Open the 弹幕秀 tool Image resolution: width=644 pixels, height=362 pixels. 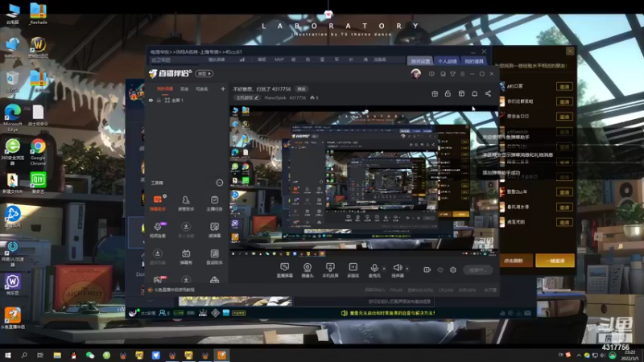(186, 257)
